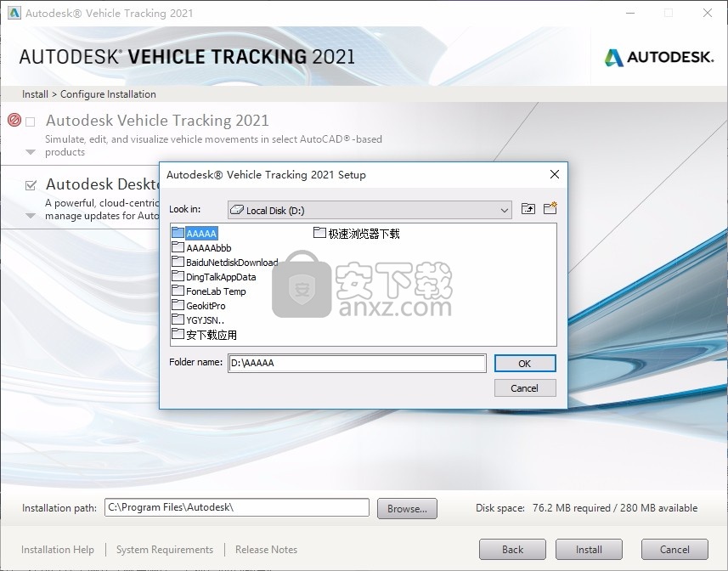Select the 安下载应用 folder
728x571 pixels.
pyautogui.click(x=204, y=335)
